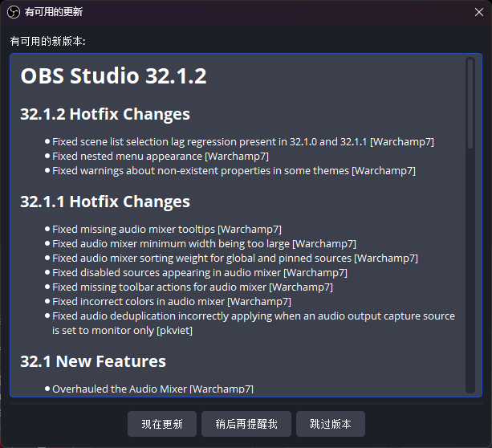Click the Fixed missing toolbar actions entry
This screenshot has width=492, height=448.
pos(193,287)
